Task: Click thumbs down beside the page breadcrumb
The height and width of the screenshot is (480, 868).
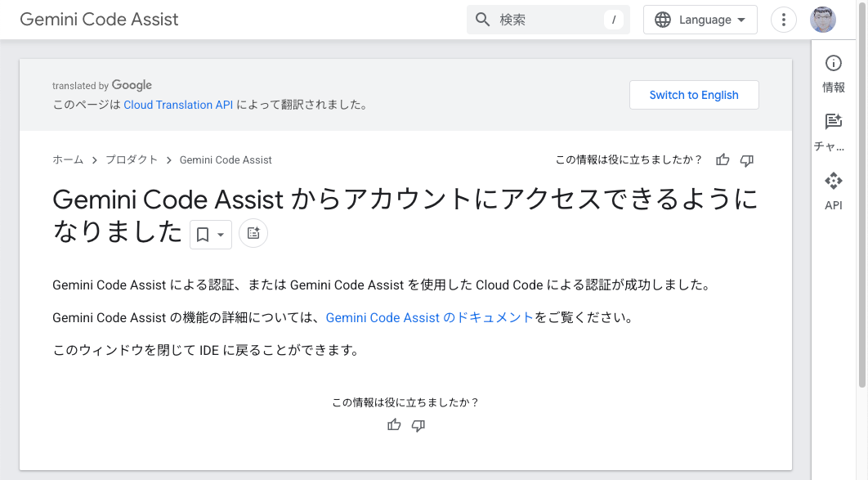Action: click(747, 160)
